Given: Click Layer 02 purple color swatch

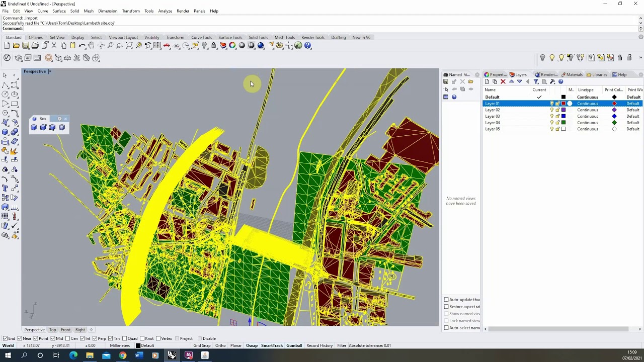Looking at the screenshot, I should 563,110.
